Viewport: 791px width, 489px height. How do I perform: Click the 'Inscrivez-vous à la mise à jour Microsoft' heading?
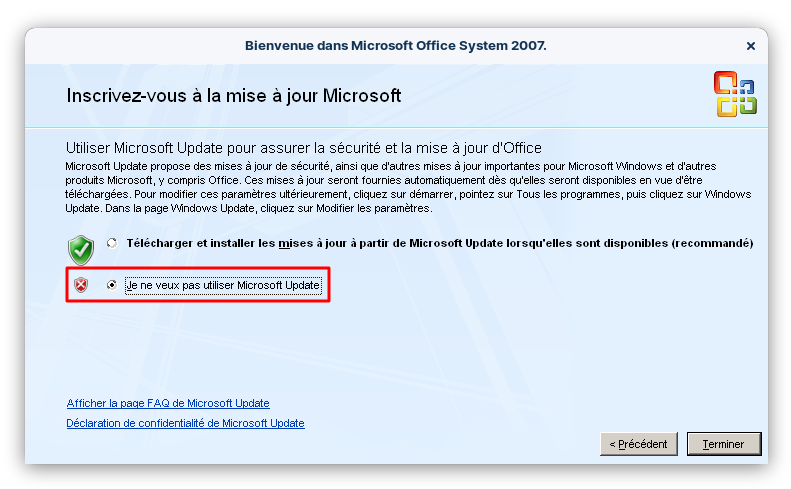pyautogui.click(x=234, y=95)
